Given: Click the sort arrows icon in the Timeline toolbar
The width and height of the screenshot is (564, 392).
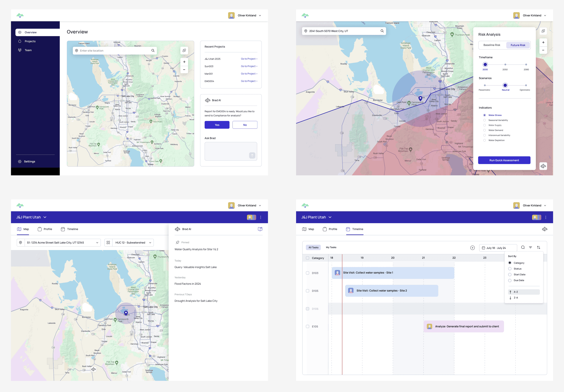Looking at the screenshot, I should pyautogui.click(x=539, y=247).
